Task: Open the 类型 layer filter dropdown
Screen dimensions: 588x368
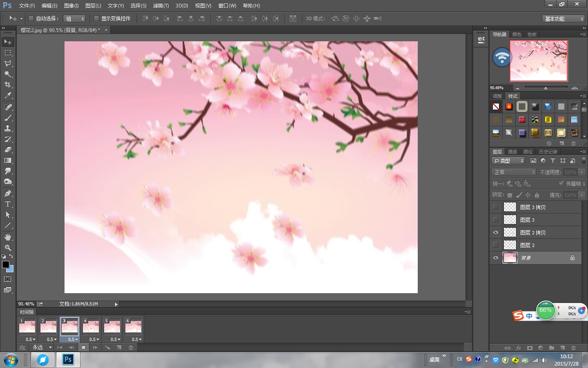Action: coord(508,161)
